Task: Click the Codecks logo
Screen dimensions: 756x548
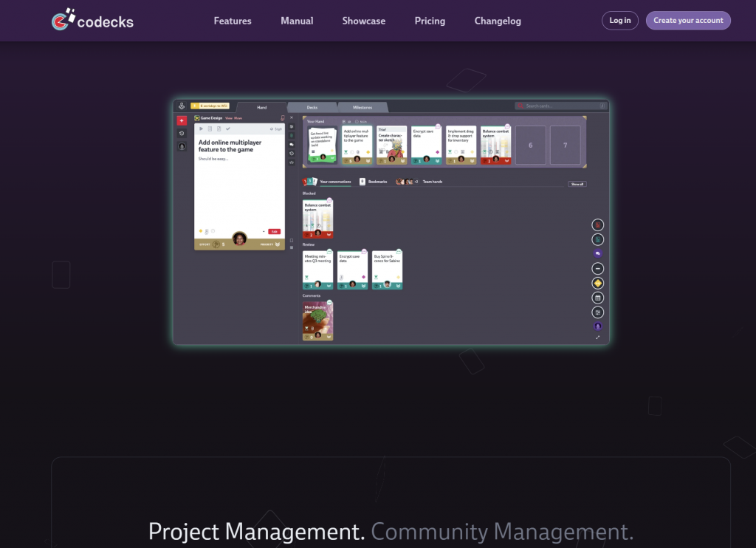Action: pyautogui.click(x=92, y=20)
